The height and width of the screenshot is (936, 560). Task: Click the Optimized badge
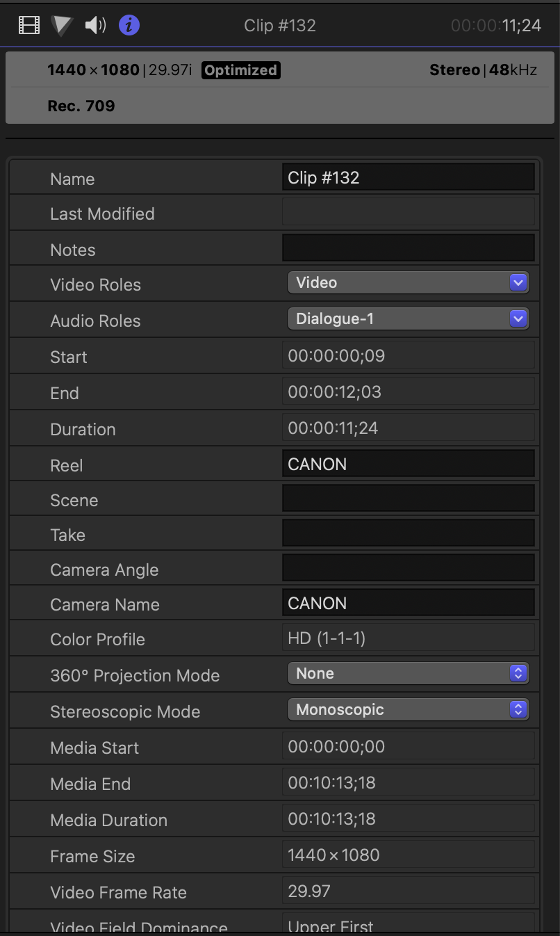[240, 70]
